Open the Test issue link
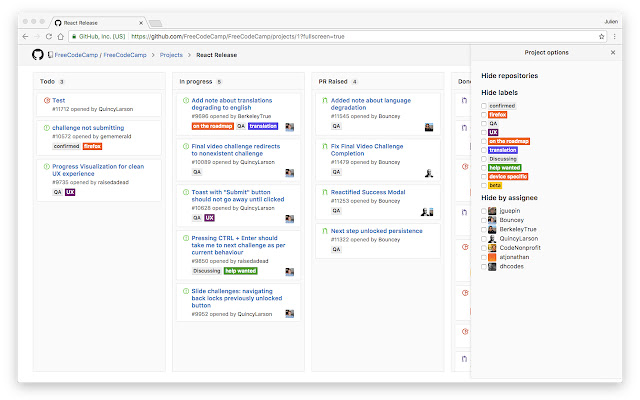This screenshot has width=640, height=400. (x=58, y=100)
